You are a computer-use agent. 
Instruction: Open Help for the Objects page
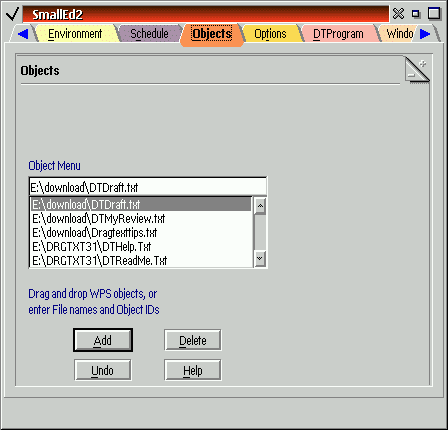[193, 370]
